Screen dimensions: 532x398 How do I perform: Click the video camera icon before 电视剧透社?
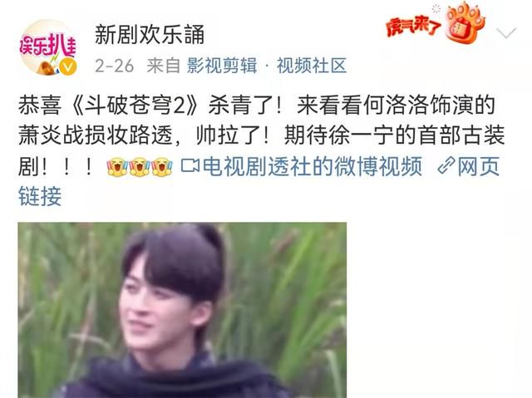click(190, 166)
